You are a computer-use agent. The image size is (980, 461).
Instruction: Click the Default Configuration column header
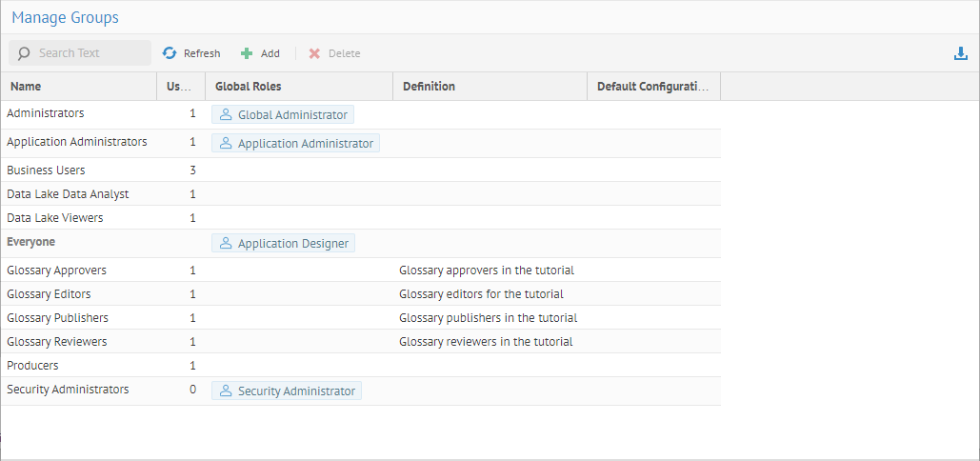click(x=652, y=87)
